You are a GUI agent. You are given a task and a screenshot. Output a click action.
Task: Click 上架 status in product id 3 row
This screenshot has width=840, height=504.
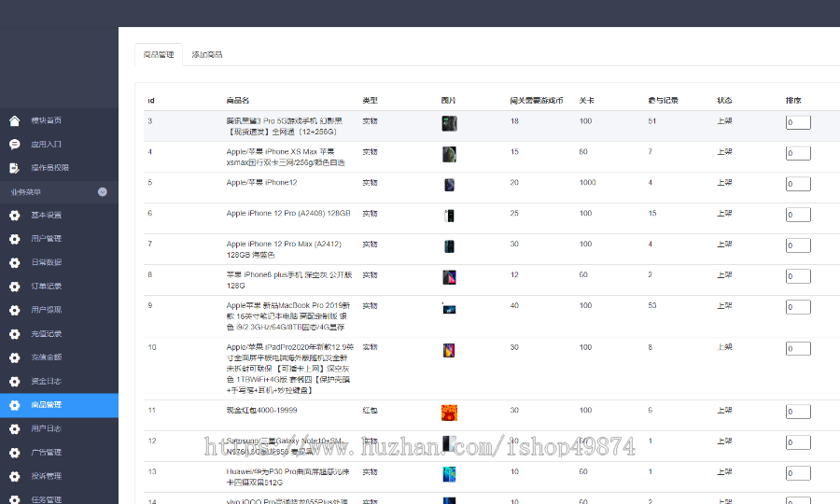click(x=724, y=121)
